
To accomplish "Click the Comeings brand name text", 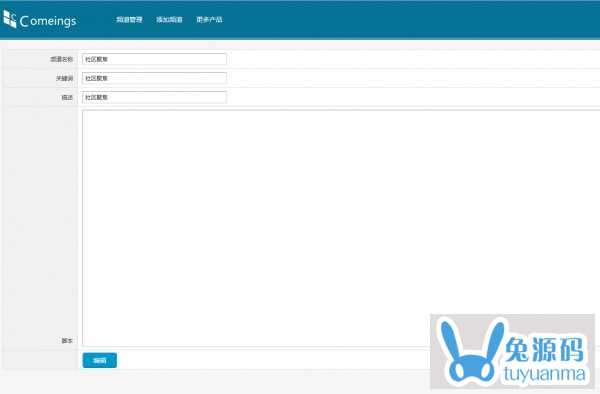I will point(48,21).
